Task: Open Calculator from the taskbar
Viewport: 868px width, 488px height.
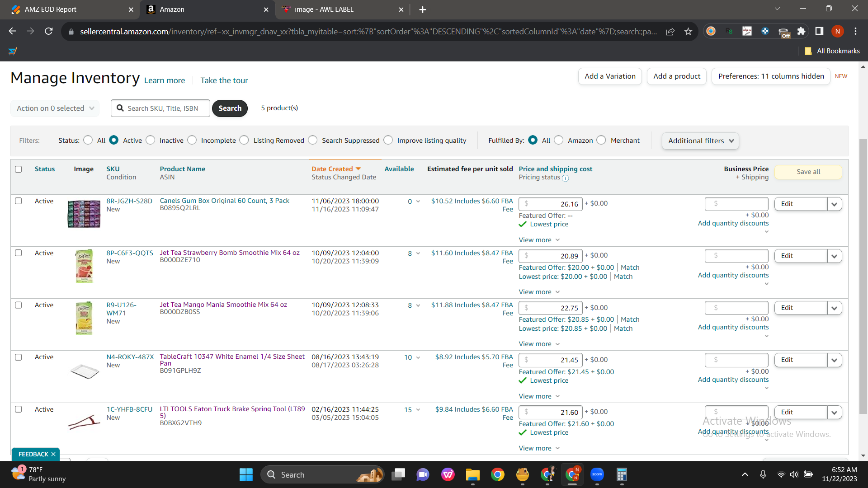Action: (622, 474)
